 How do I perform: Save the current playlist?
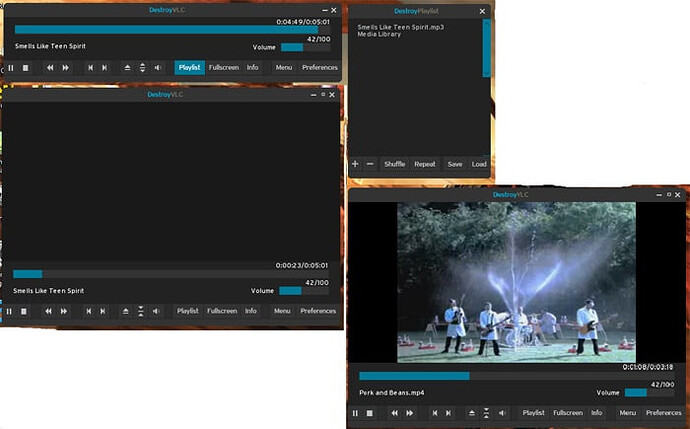click(x=455, y=164)
